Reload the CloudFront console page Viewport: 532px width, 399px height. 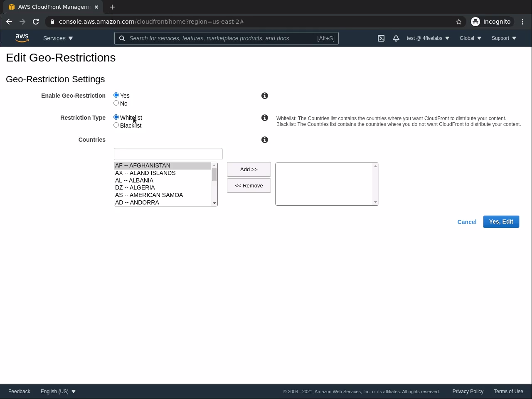click(x=36, y=22)
